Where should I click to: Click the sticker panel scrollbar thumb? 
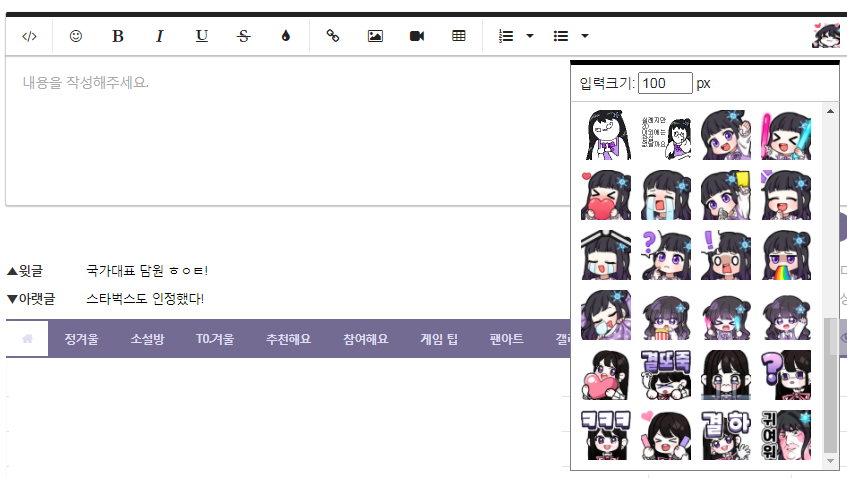click(830, 386)
